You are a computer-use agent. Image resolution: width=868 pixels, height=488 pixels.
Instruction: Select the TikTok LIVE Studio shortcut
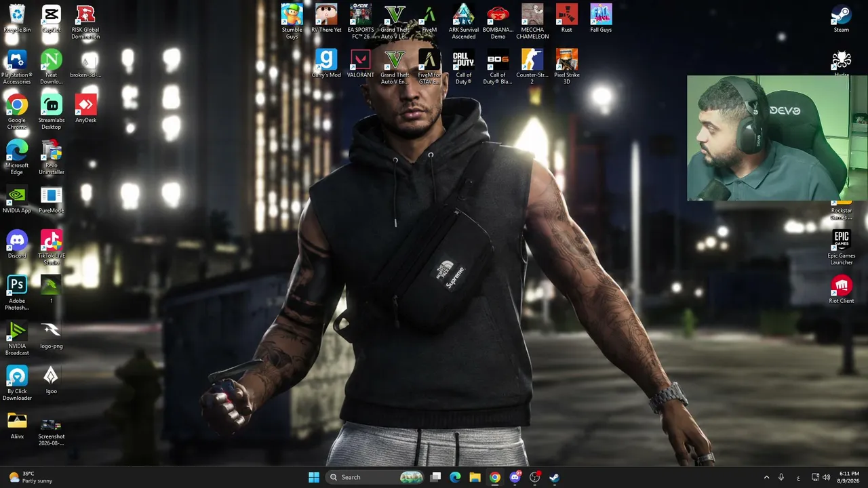[x=52, y=248]
